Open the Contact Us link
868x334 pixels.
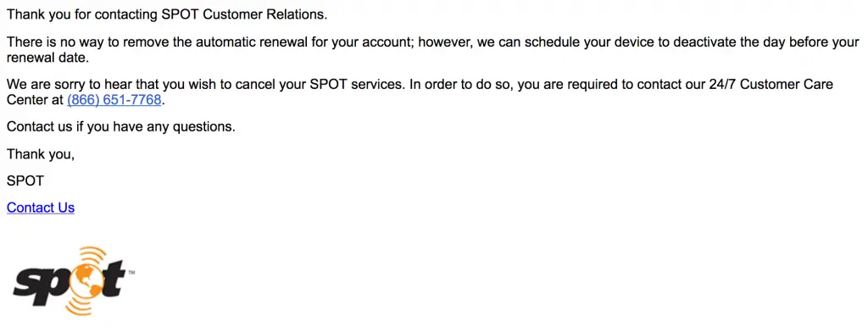[41, 208]
